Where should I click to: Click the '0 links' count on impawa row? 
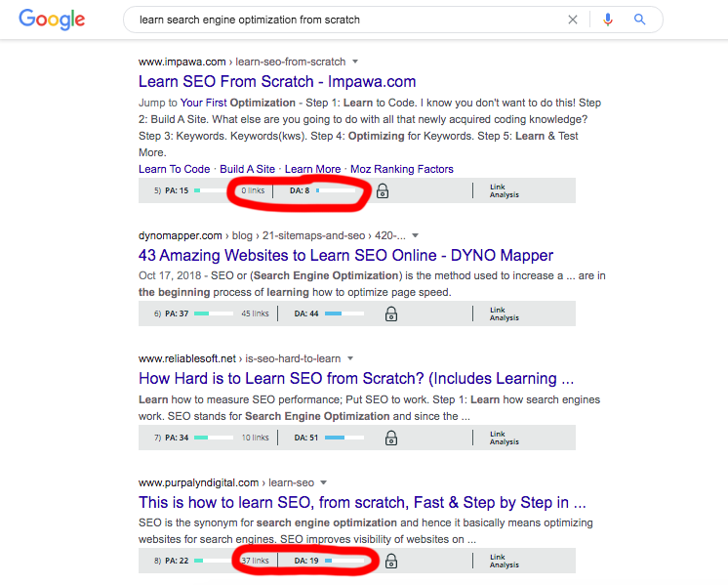tap(253, 190)
